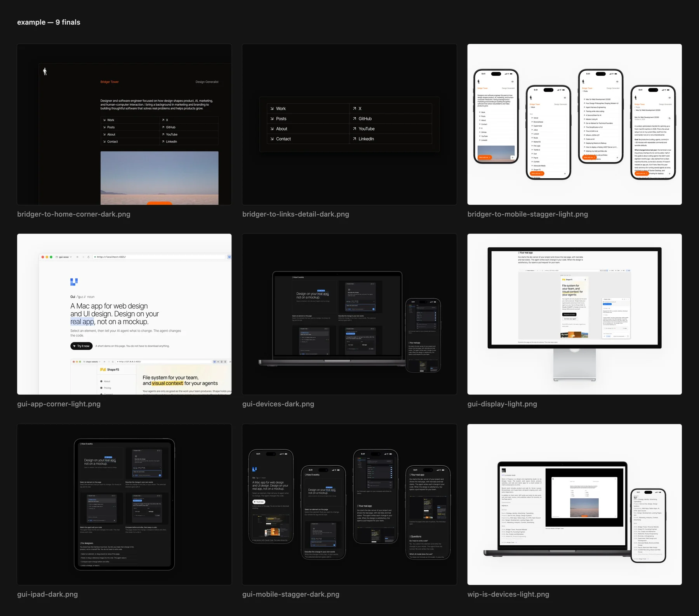Click the gui-display-light.png file name
This screenshot has width=699, height=616.
pos(502,404)
